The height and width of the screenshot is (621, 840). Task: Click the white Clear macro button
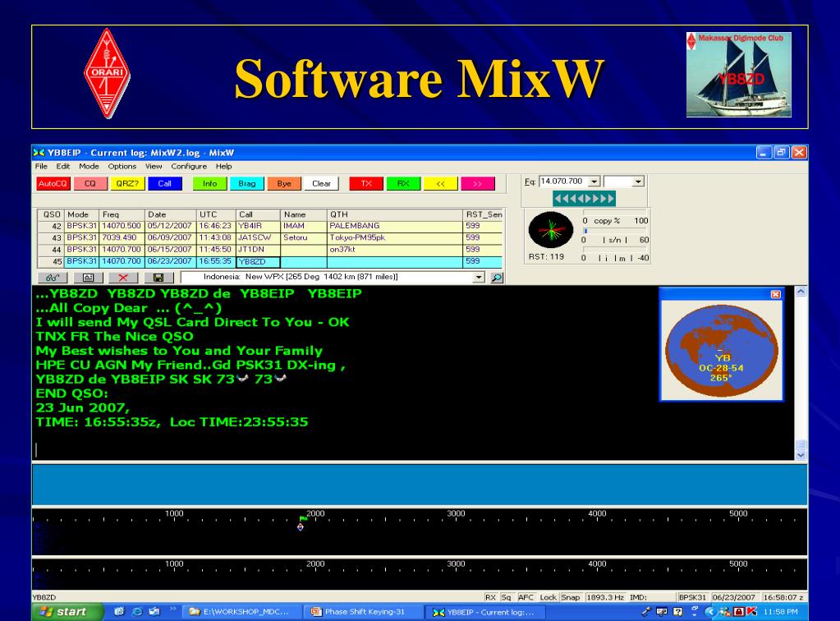(x=321, y=184)
